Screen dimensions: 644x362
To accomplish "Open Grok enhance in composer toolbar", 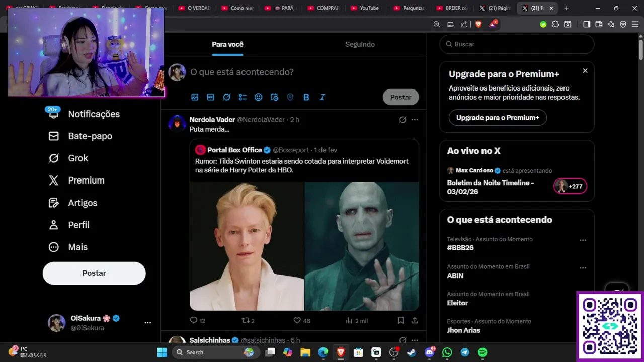I will tap(227, 97).
